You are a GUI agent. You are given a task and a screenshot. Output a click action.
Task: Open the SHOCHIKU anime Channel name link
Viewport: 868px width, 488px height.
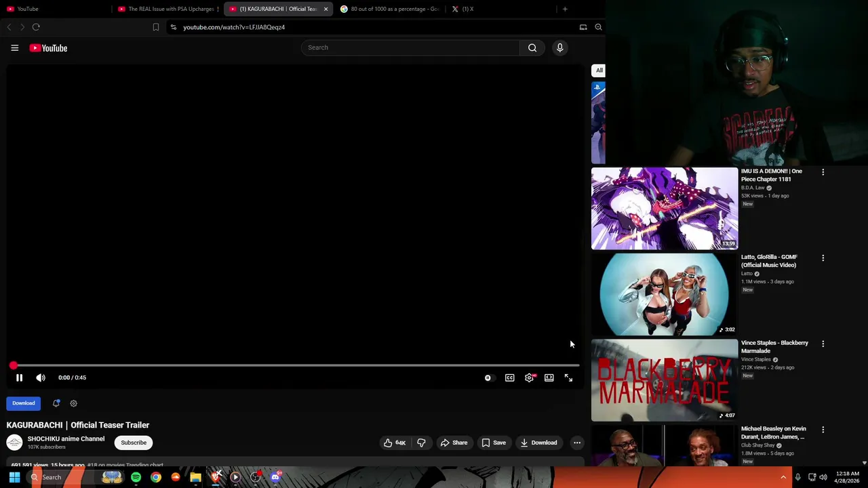point(66,439)
